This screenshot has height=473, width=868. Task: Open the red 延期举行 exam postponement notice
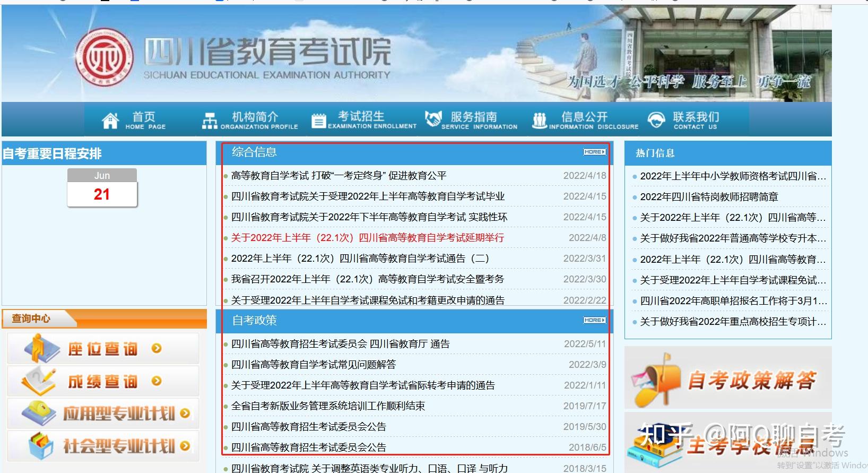[368, 238]
